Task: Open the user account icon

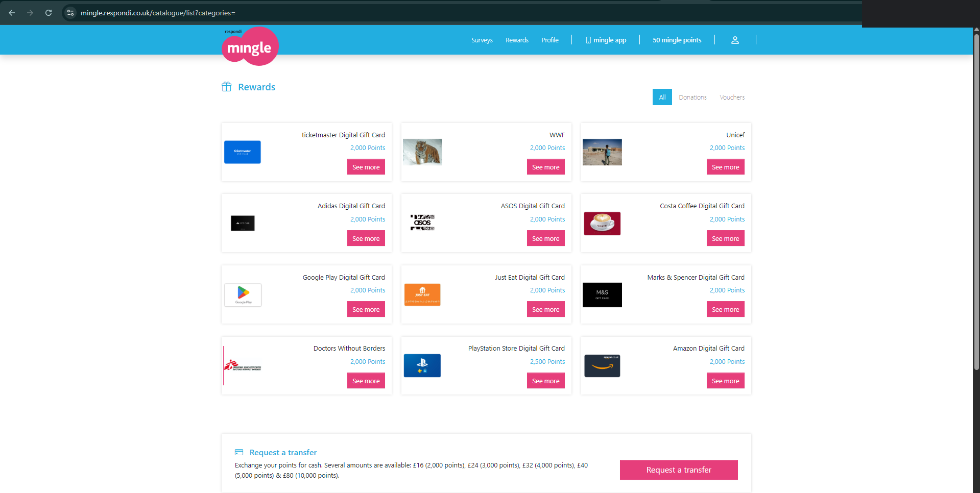Action: click(x=735, y=40)
